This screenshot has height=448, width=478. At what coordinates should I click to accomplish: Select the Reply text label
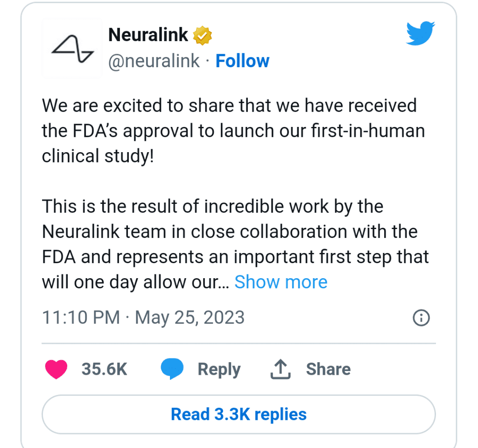tap(219, 370)
